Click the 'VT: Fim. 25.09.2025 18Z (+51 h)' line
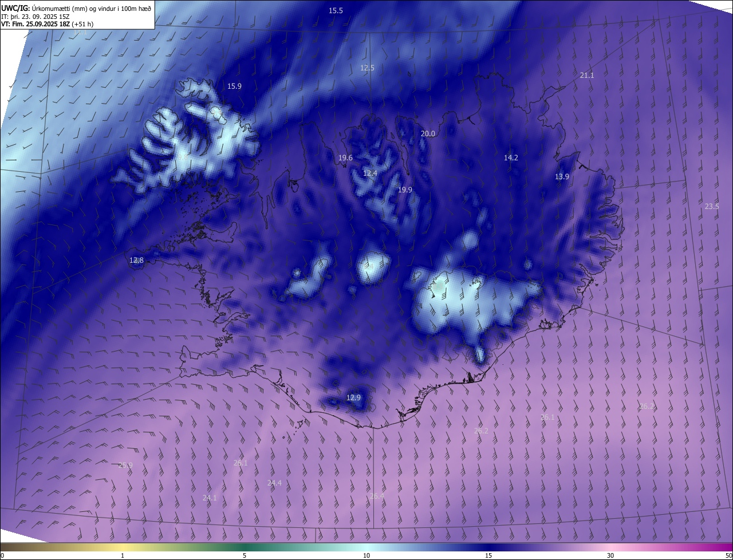733x560 pixels. click(x=48, y=24)
